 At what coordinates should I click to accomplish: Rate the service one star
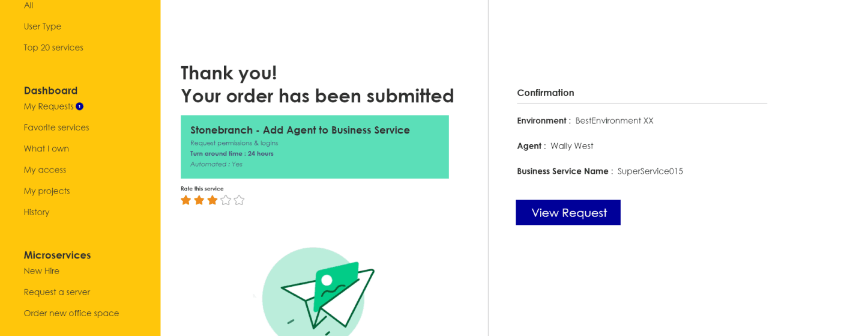[x=186, y=200]
